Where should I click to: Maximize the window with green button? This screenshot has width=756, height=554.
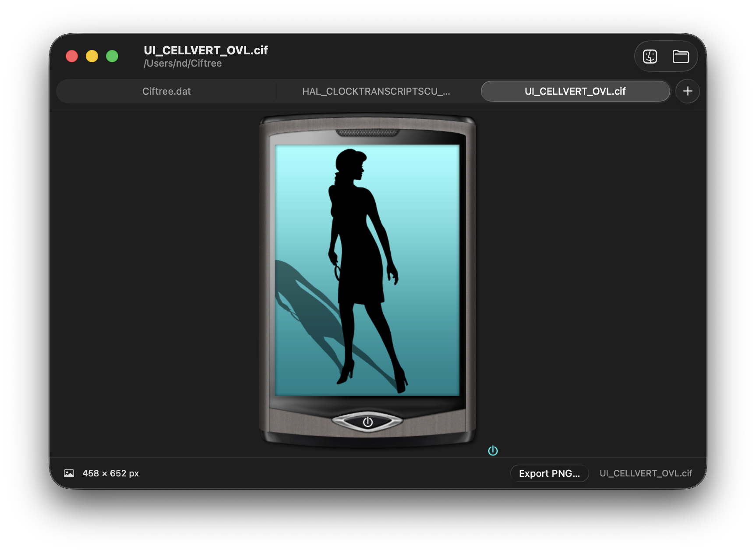(x=112, y=56)
